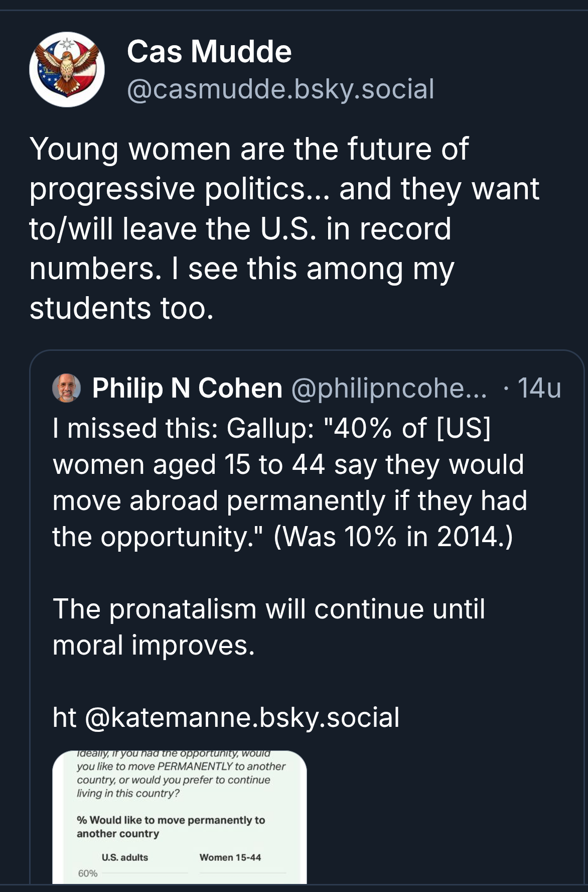
Task: Click the "Young women are the future" text
Action: [x=249, y=149]
